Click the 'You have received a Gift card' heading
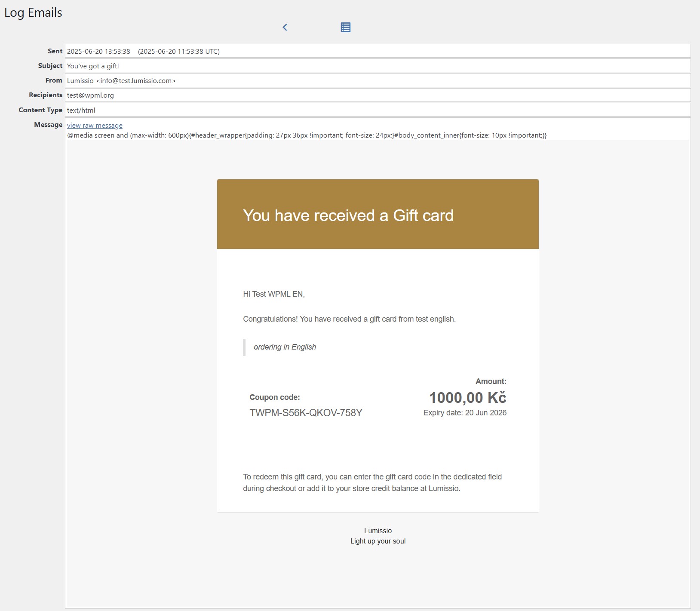The width and height of the screenshot is (700, 611). click(x=348, y=215)
